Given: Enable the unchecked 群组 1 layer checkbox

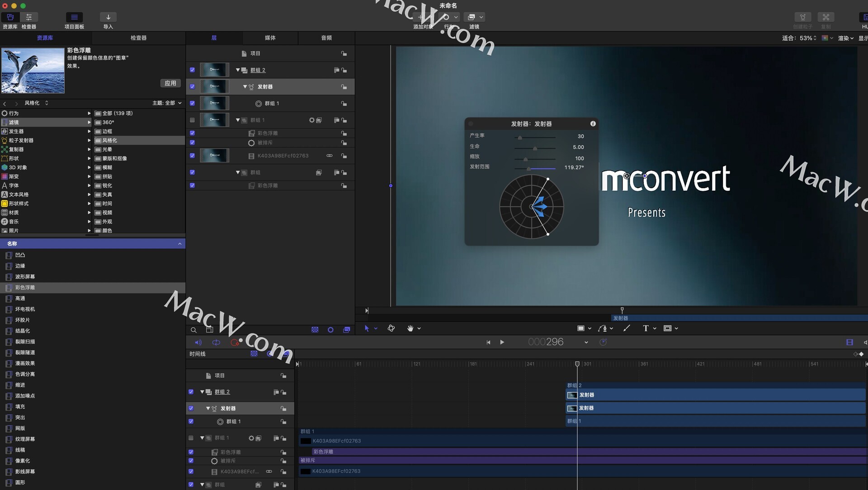Looking at the screenshot, I should 192,120.
